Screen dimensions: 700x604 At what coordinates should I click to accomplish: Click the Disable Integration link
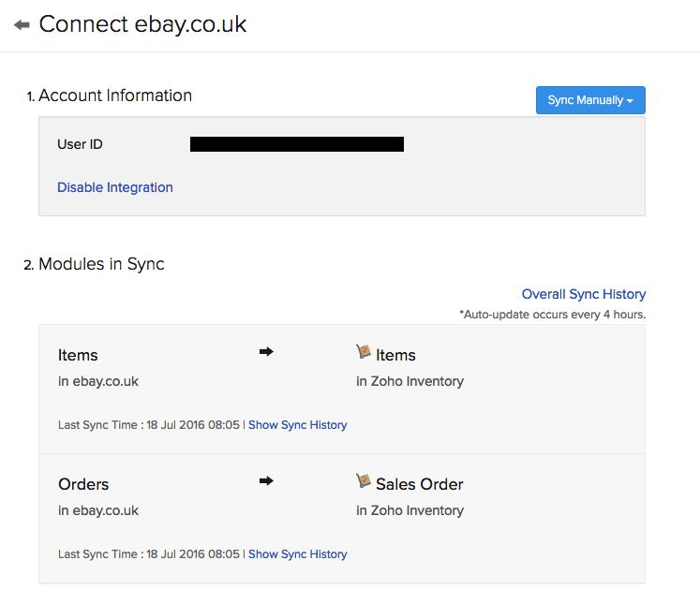coord(115,187)
